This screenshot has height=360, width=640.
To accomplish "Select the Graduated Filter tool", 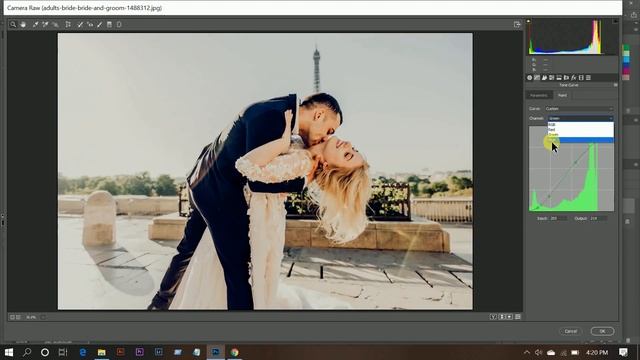I will pyautogui.click(x=109, y=24).
